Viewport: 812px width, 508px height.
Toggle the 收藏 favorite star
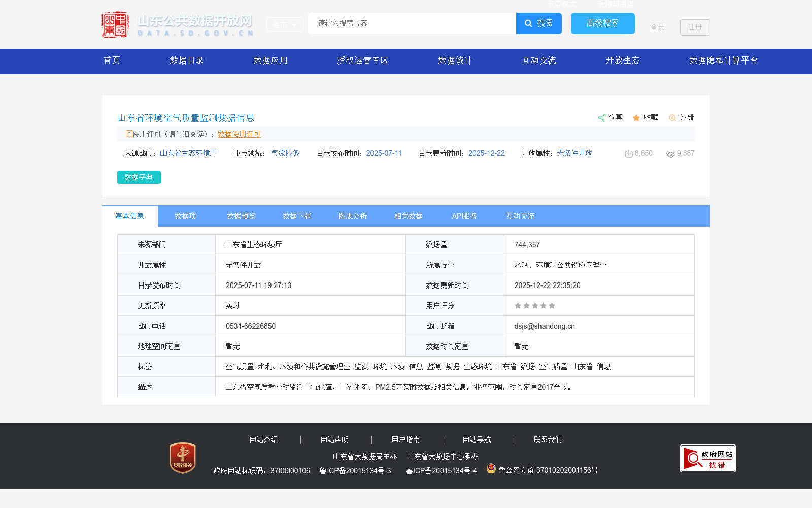coord(636,117)
